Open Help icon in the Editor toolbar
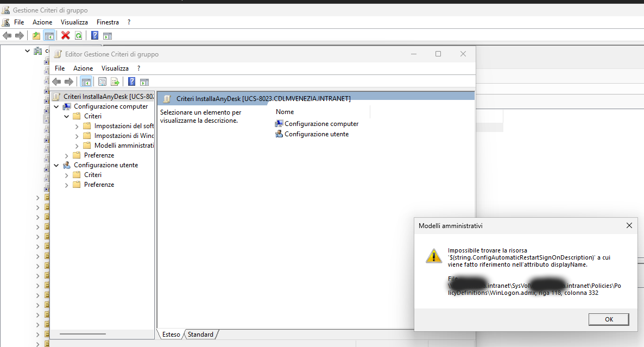Screen dimensions: 644x347 131,81
